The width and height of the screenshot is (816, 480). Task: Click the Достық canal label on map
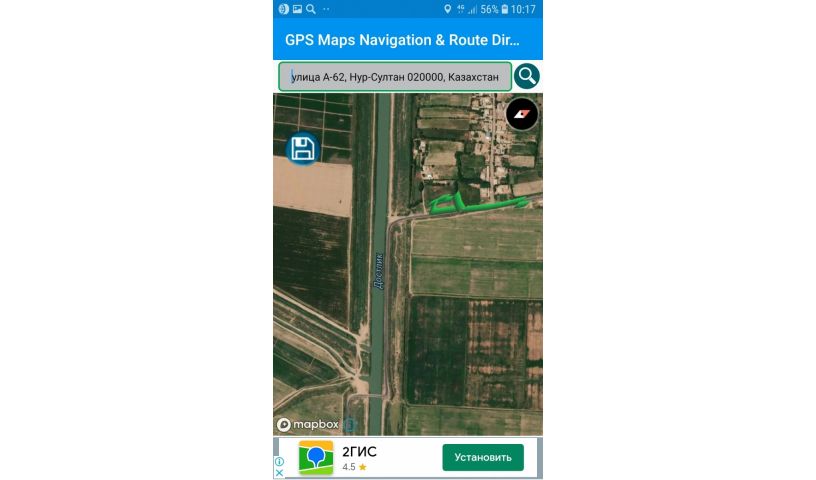tap(378, 269)
